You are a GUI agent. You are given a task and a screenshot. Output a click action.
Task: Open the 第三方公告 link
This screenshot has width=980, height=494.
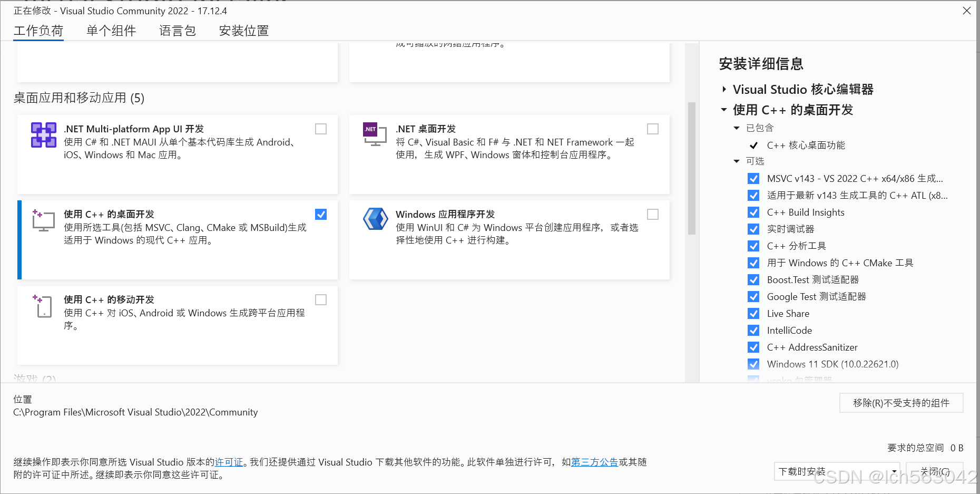click(x=595, y=462)
